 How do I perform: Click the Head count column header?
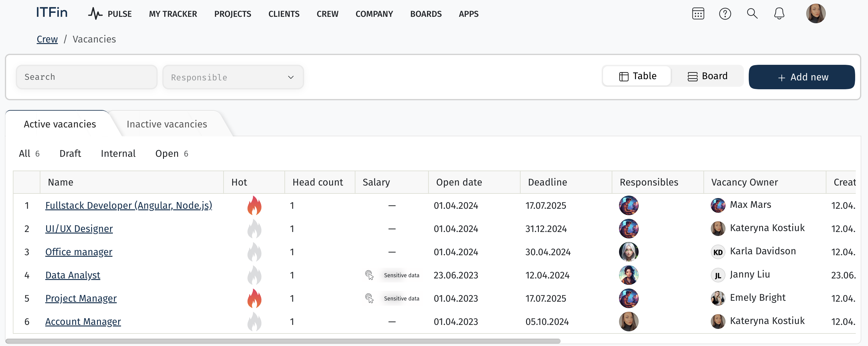319,182
